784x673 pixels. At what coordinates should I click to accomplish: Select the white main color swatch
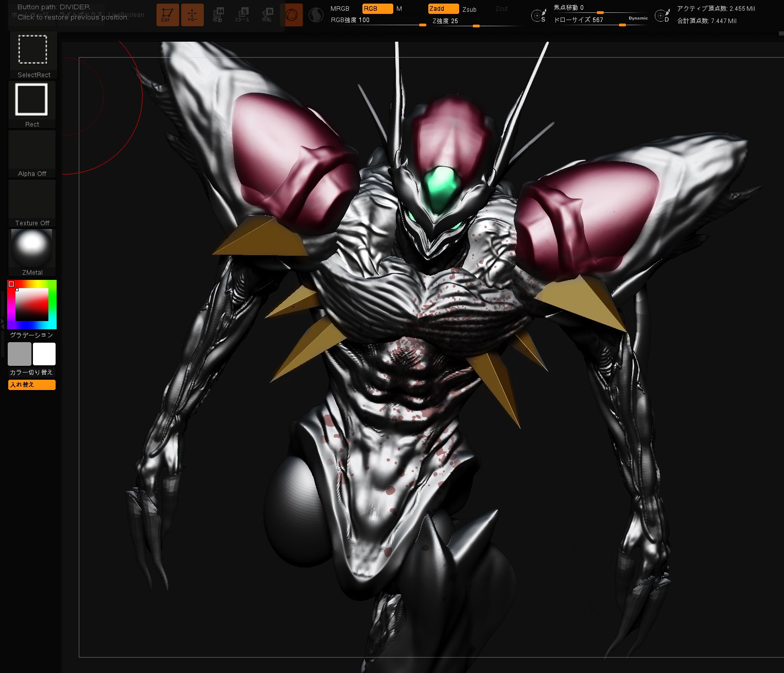[44, 354]
